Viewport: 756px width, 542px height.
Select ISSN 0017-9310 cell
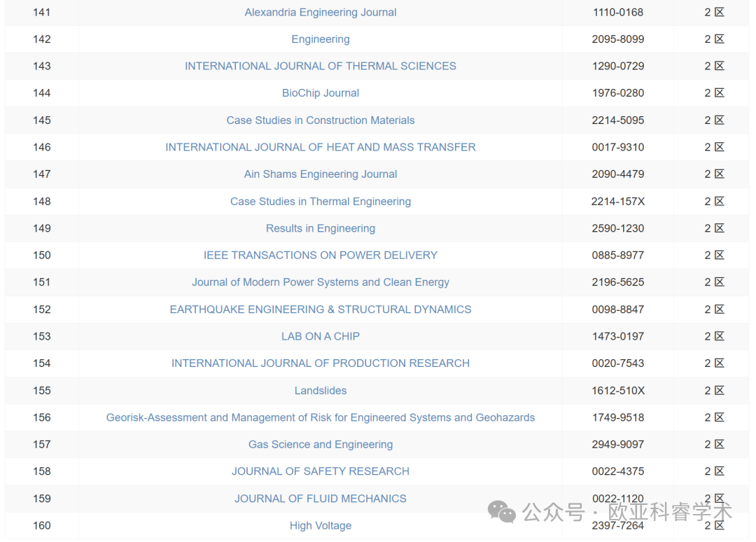pos(617,147)
